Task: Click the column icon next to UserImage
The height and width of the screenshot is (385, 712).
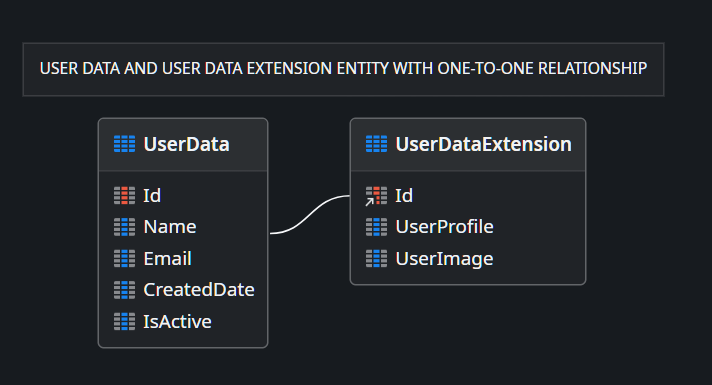Action: 376,258
